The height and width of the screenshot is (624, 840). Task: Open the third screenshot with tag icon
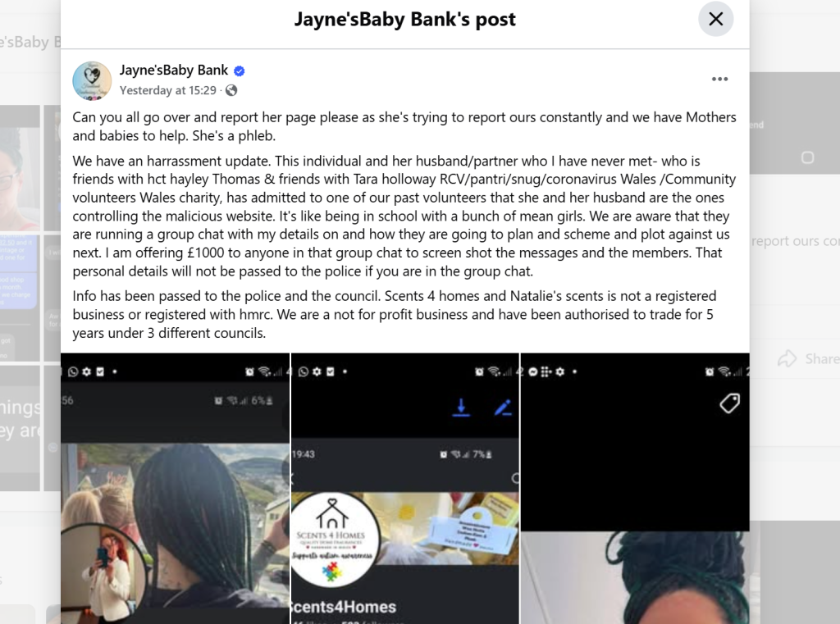[635, 489]
